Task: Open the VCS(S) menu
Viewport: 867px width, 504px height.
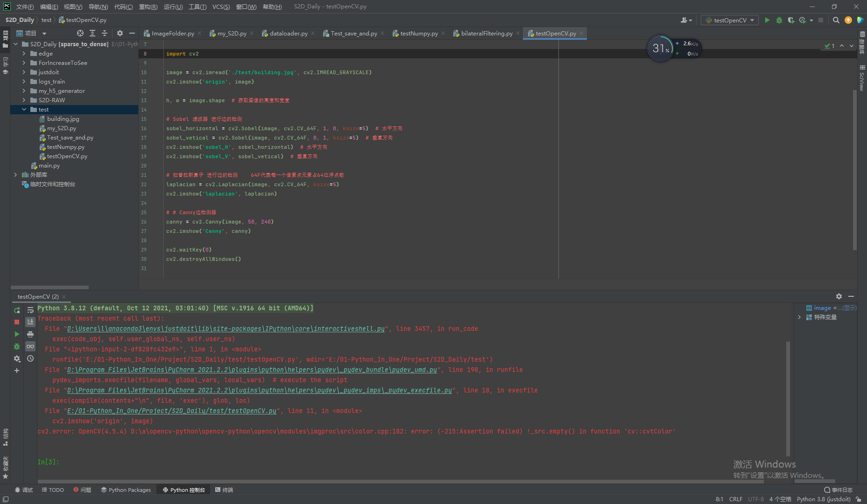Action: coord(221,7)
